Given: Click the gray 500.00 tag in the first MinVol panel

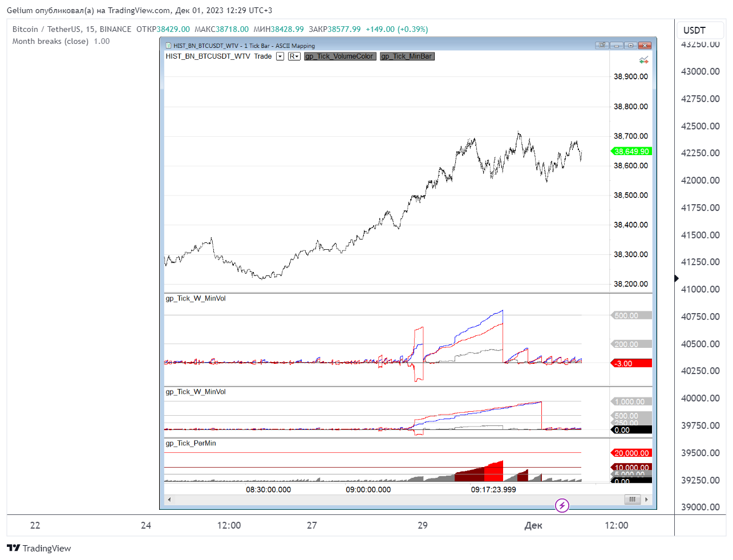Looking at the screenshot, I should point(631,315).
